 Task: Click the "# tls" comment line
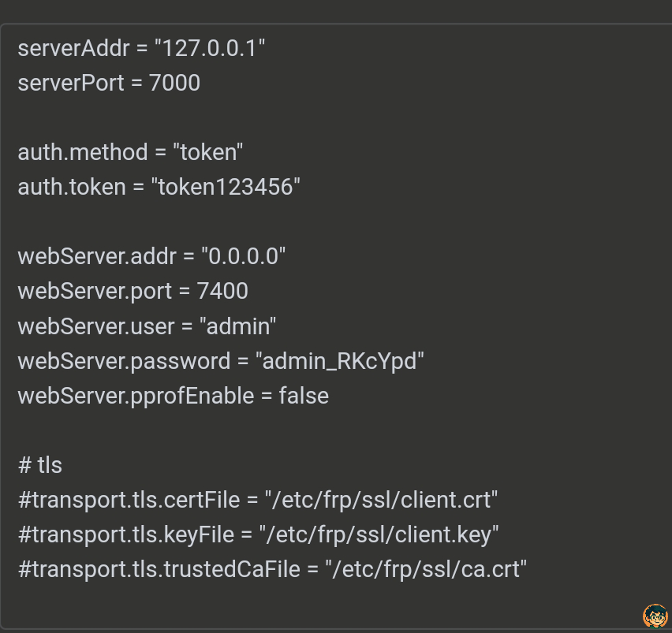click(x=40, y=465)
